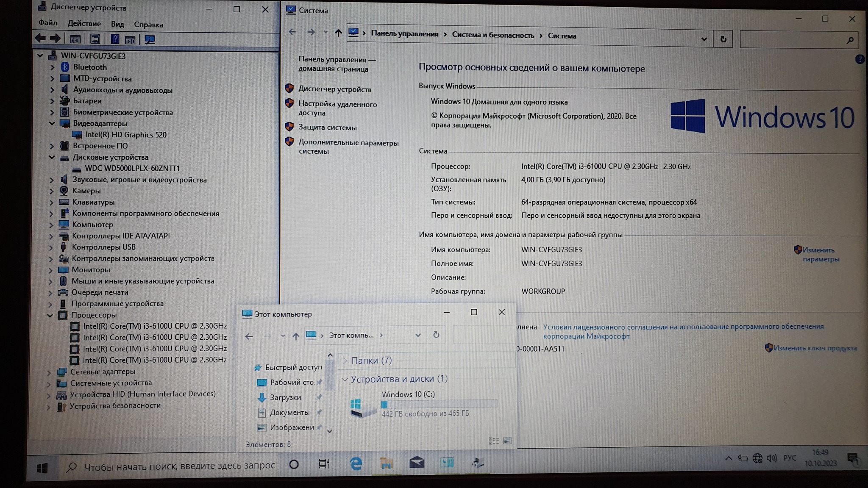The height and width of the screenshot is (488, 868).
Task: Click the Task View taskbar icon
Action: click(x=324, y=464)
